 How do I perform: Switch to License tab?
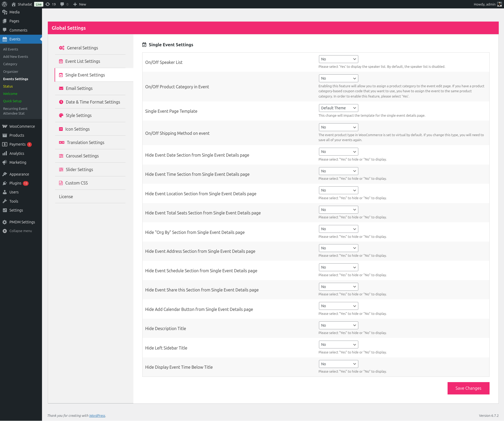point(90,197)
